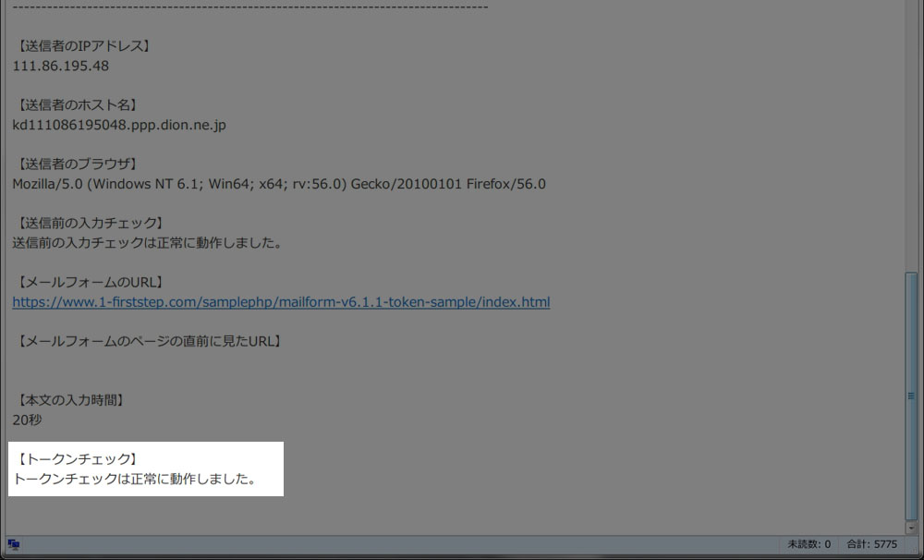The width and height of the screenshot is (924, 560).
Task: Click the 【メールフォームのページの直前に見たURL】 heading
Action: tap(149, 341)
